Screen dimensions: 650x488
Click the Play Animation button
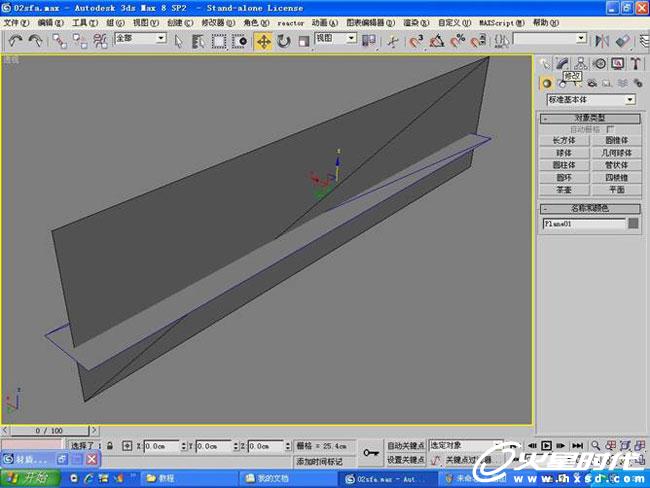[x=546, y=446]
